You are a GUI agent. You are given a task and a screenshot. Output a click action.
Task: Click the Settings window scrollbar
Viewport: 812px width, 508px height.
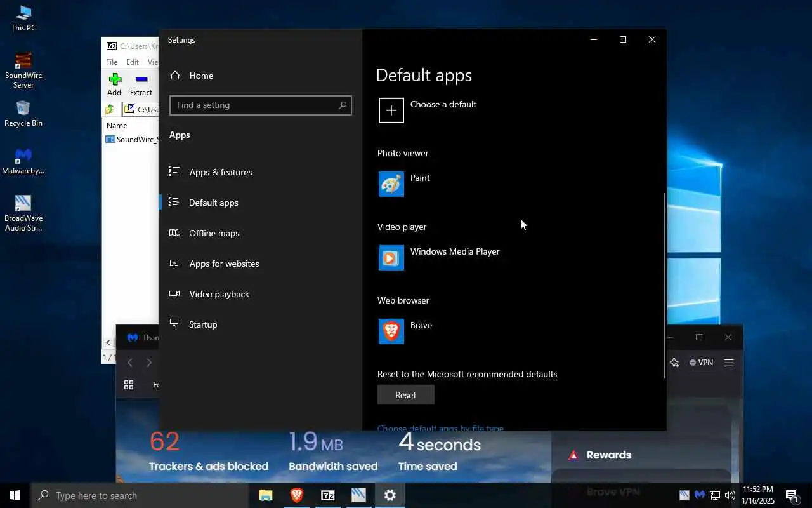tap(664, 286)
